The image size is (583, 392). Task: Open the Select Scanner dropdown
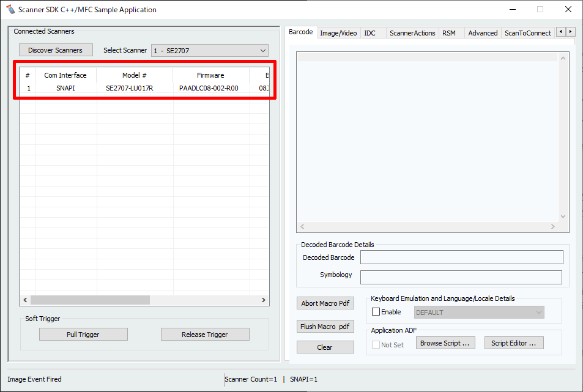(x=210, y=51)
